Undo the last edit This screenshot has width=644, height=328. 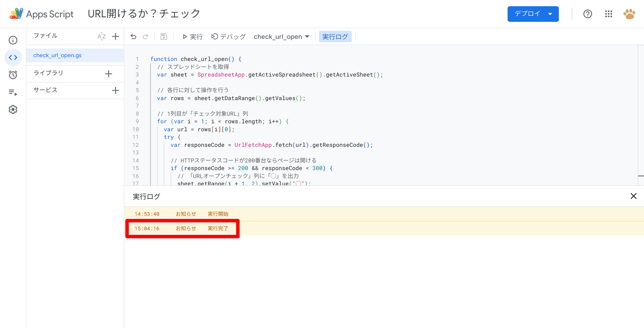pos(133,36)
